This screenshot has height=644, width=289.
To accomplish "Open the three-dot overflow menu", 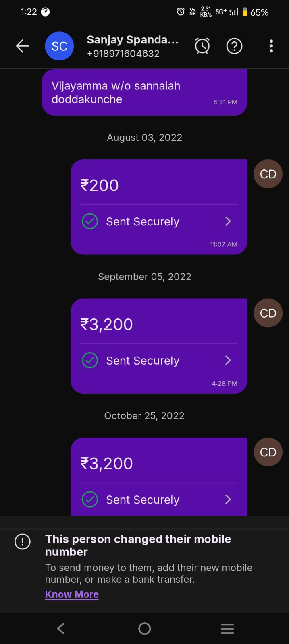I will tap(271, 46).
